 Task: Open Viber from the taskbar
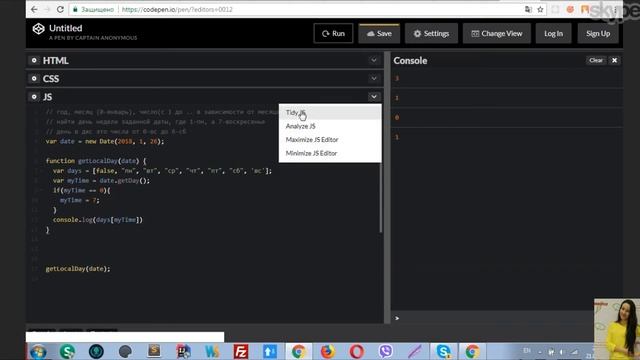[385, 351]
